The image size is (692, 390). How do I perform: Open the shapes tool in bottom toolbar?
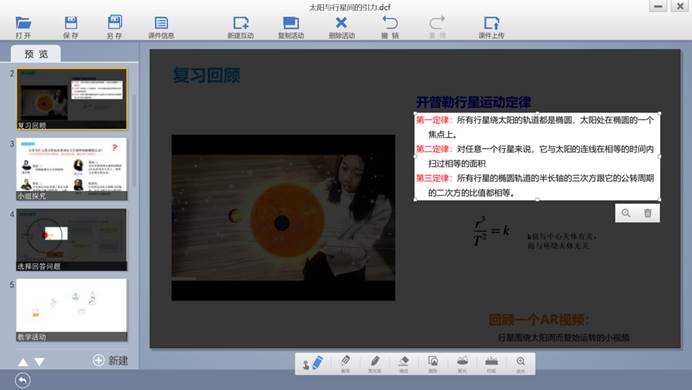coord(433,364)
